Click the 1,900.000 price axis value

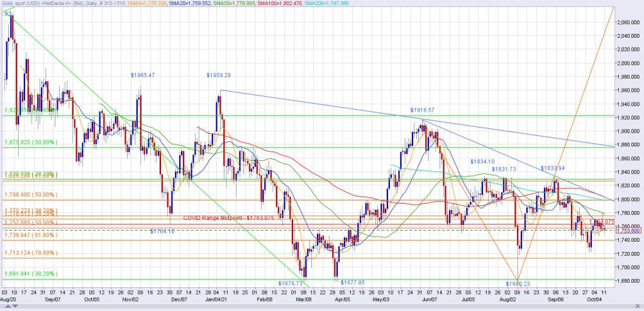[628, 131]
